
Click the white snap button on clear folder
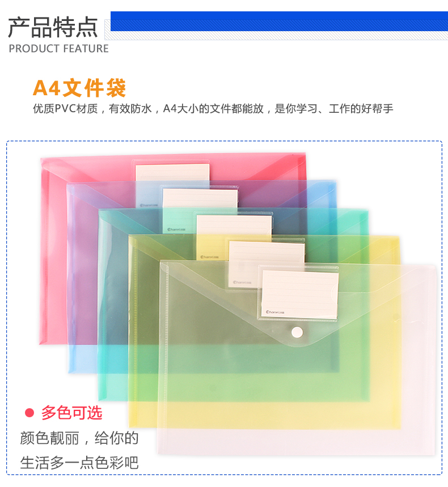pos(297,332)
